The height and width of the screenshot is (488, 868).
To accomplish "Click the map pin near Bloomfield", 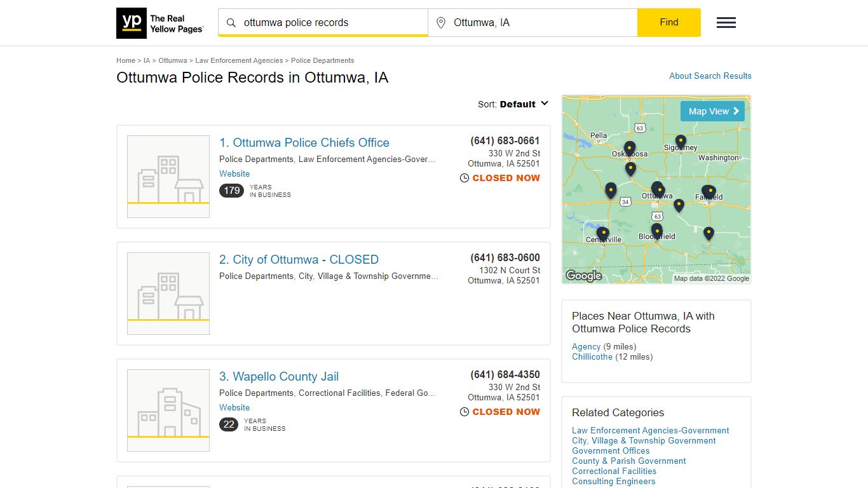I will point(656,231).
